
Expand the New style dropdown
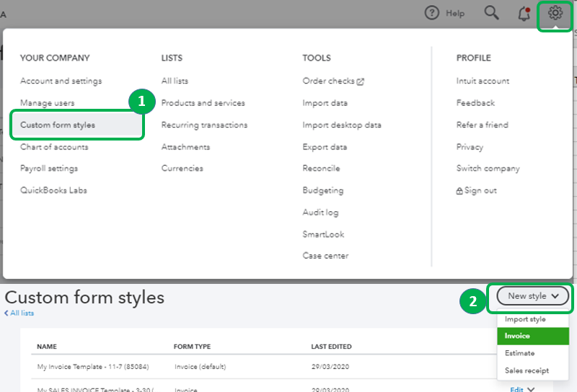coord(533,295)
